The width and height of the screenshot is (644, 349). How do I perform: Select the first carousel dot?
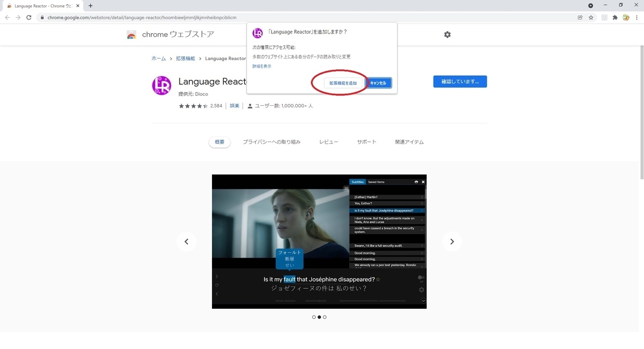point(314,317)
